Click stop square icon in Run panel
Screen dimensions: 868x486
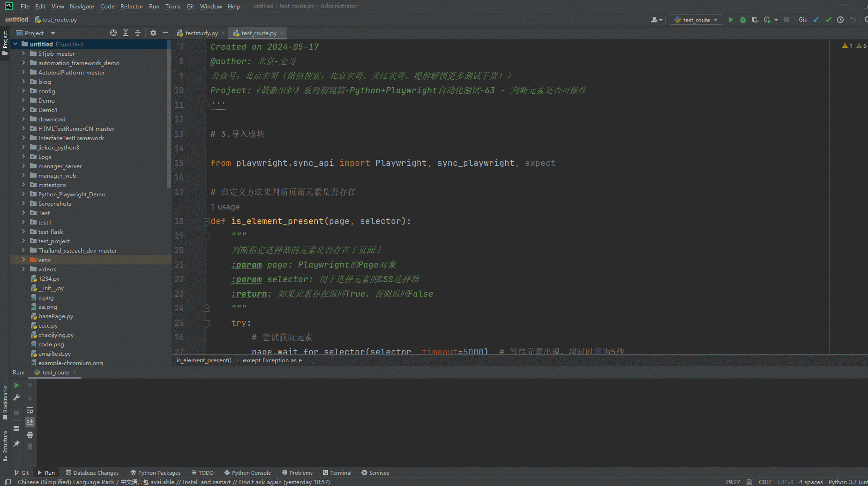[x=16, y=413]
